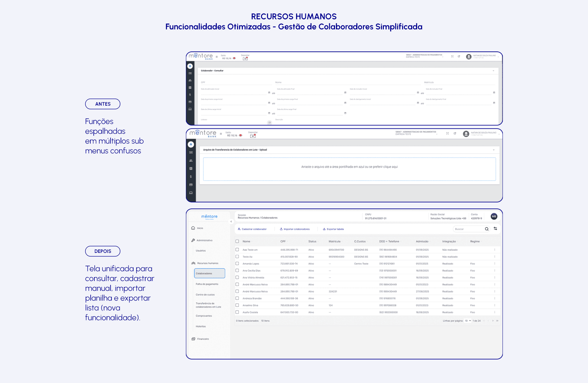Open Transferência de colaboradores em Lote item
The height and width of the screenshot is (383, 588).
tap(208, 305)
